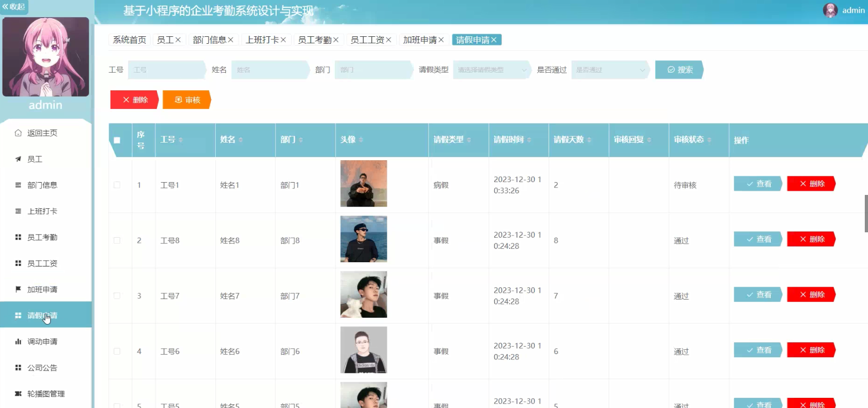The width and height of the screenshot is (868, 408).
Task: Click the 待审核 status text
Action: [685, 185]
